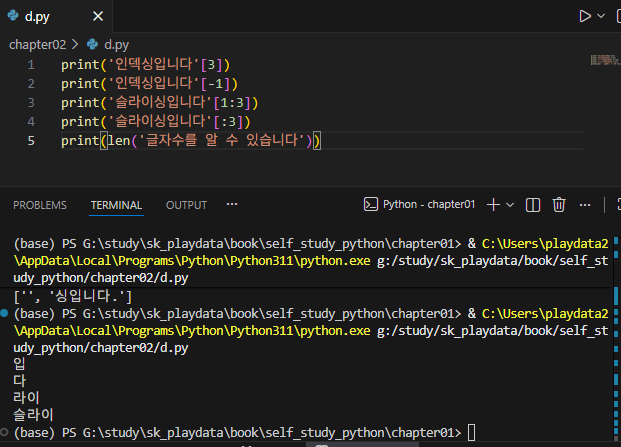Open the run options dropdown arrow
The image size is (621, 447).
click(x=601, y=16)
